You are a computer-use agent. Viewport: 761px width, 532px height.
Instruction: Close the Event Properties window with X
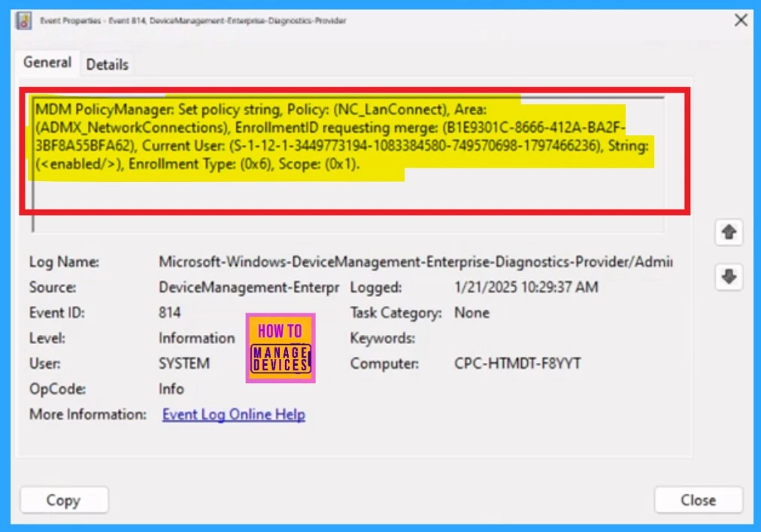[741, 20]
